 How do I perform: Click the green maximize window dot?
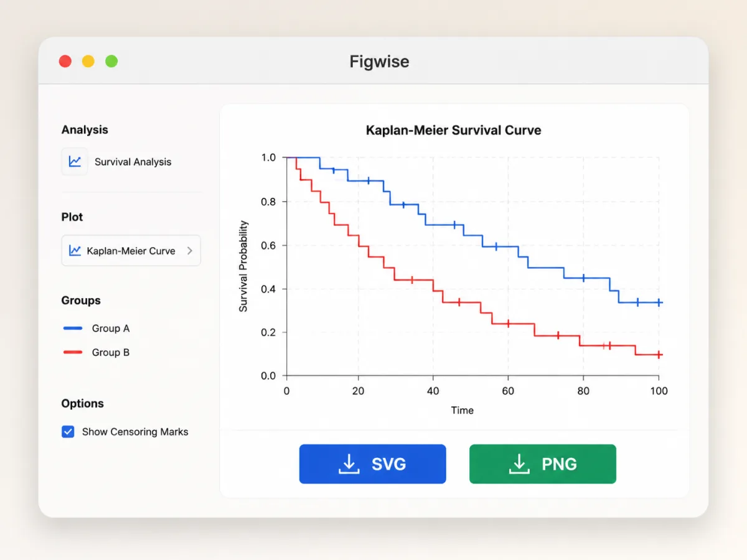pos(111,61)
